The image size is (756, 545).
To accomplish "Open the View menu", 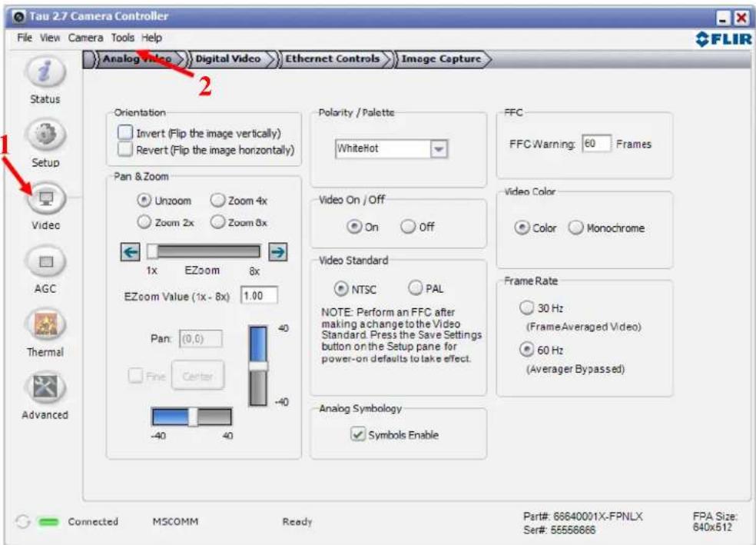I will point(50,38).
